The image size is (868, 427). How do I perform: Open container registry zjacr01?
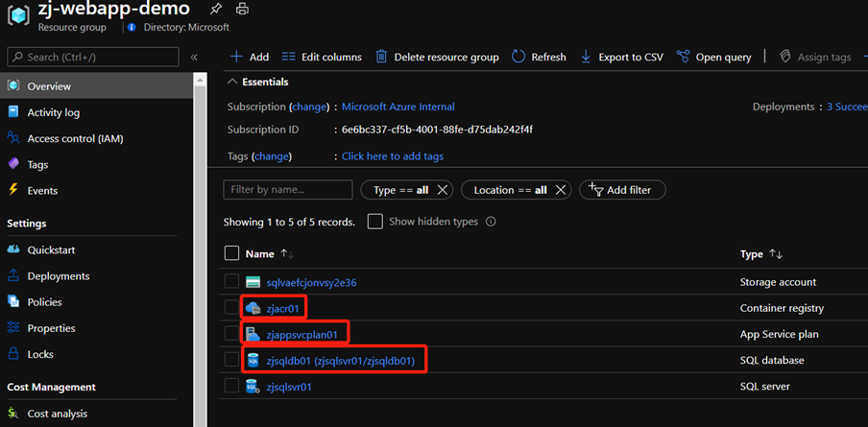(x=282, y=309)
